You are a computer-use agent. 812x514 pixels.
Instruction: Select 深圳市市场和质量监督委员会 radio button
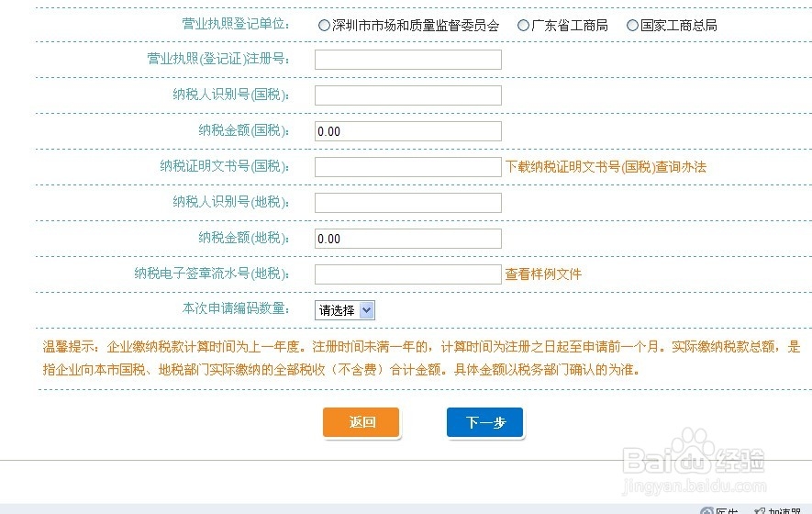point(324,26)
